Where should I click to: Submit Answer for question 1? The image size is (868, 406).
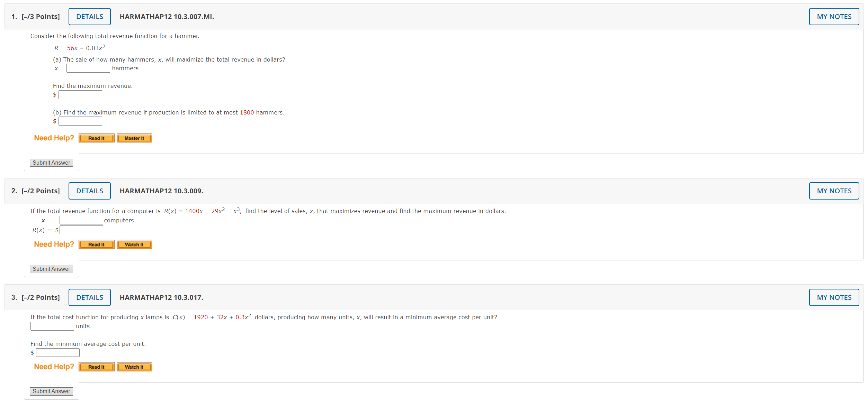51,163
